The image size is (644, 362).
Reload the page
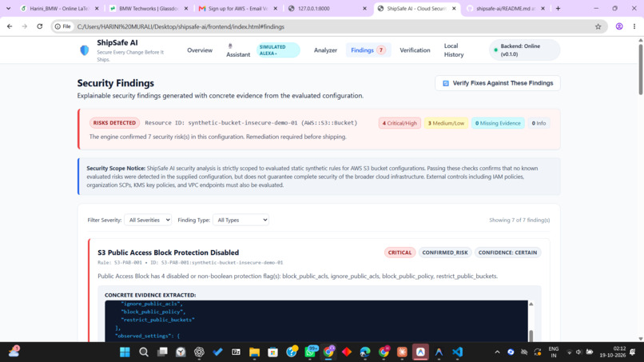(39, 26)
